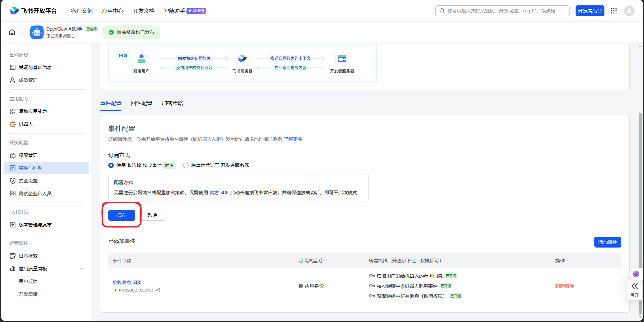Open 机器人 in the sidebar
The height and width of the screenshot is (322, 644).
26,124
